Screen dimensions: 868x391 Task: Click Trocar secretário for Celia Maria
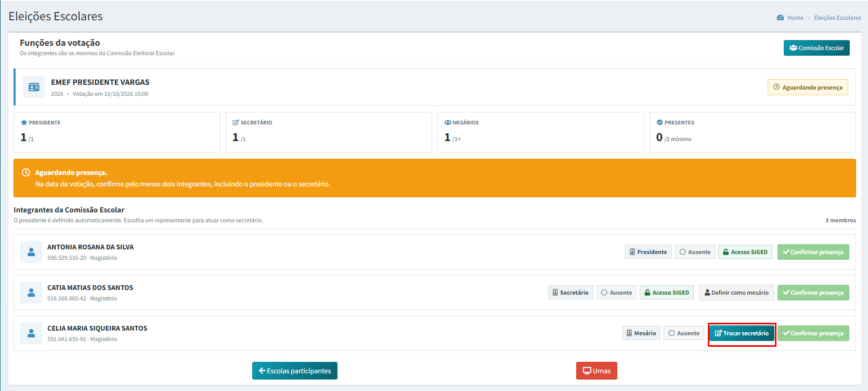[x=742, y=333]
